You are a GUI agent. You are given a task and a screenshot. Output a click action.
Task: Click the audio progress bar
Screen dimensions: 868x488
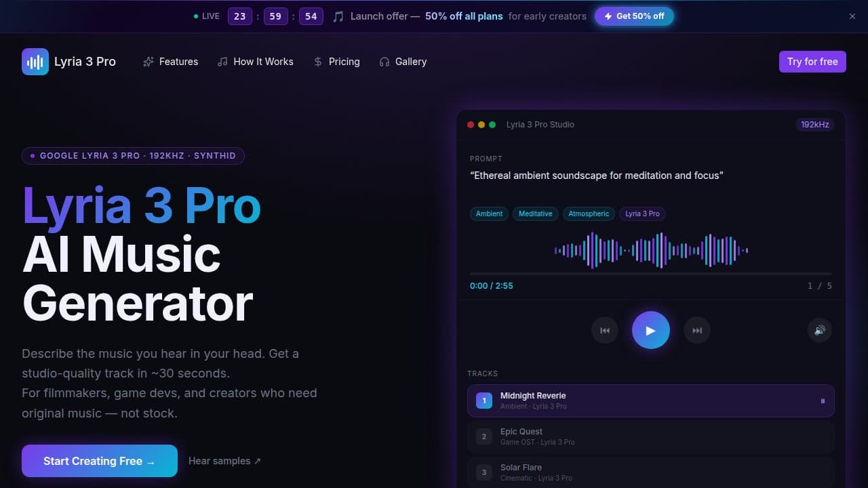(651, 274)
